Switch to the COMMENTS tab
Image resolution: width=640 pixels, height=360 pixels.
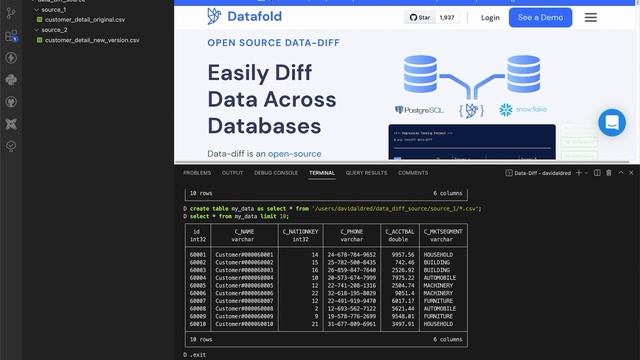413,173
